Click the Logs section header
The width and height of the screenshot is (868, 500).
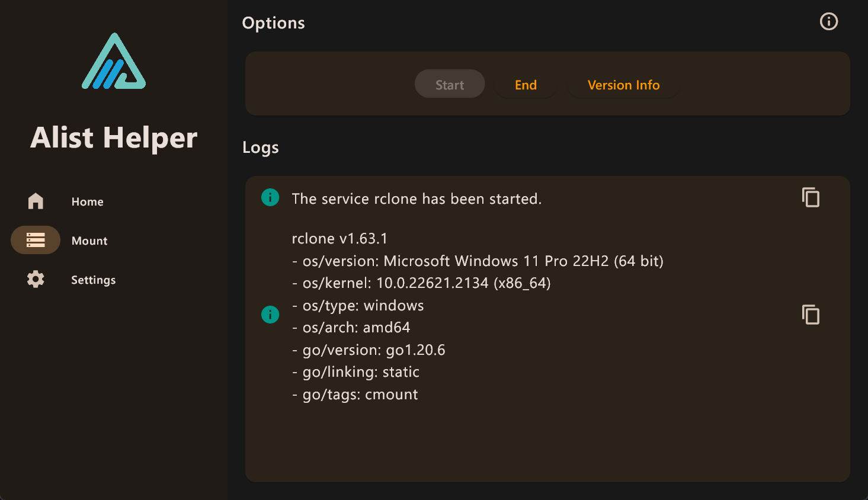tap(260, 148)
